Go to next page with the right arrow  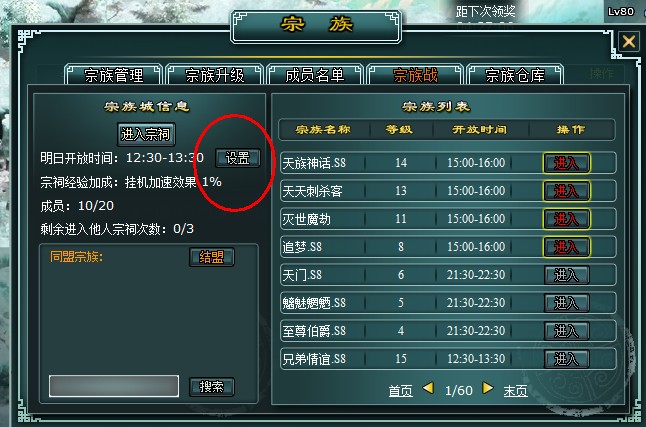pyautogui.click(x=488, y=388)
